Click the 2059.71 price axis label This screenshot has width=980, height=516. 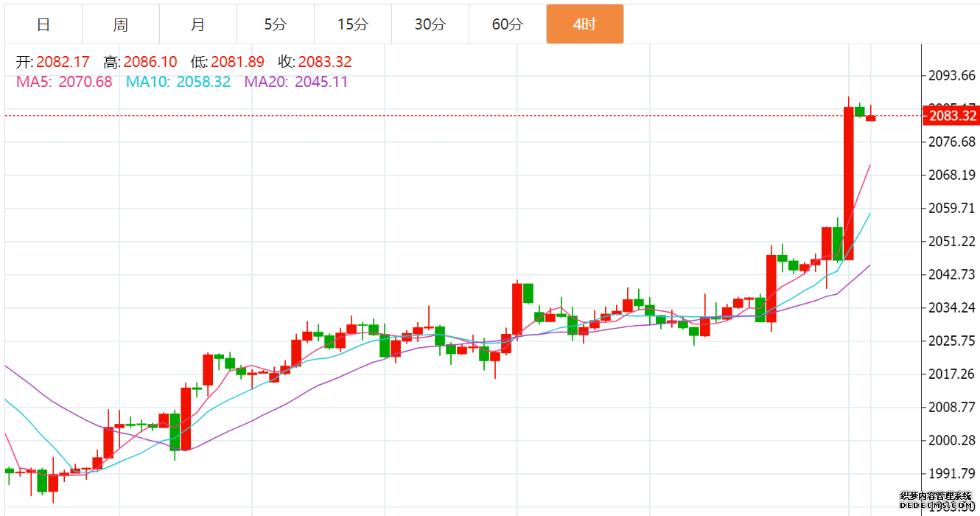953,209
